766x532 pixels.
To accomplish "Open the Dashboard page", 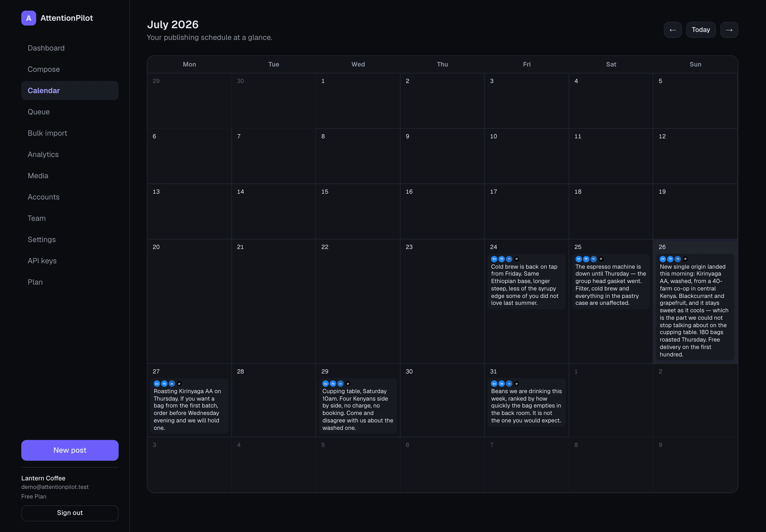I will (70, 48).
